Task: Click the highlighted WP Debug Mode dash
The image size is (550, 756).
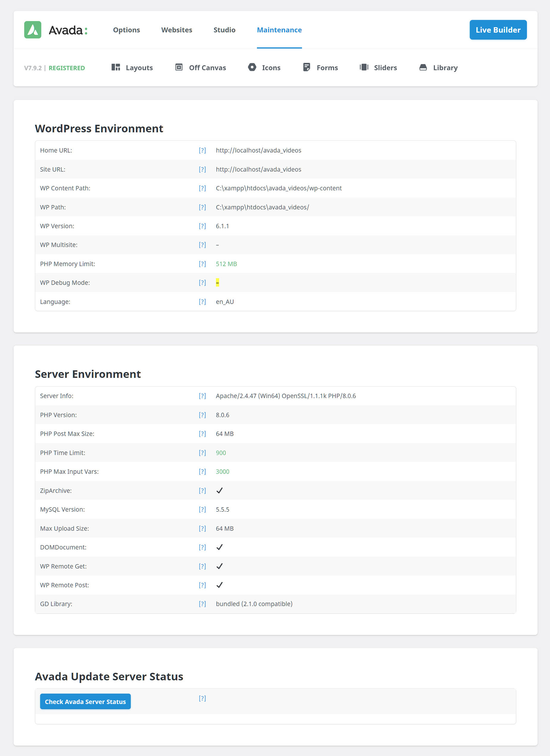Action: tap(217, 283)
